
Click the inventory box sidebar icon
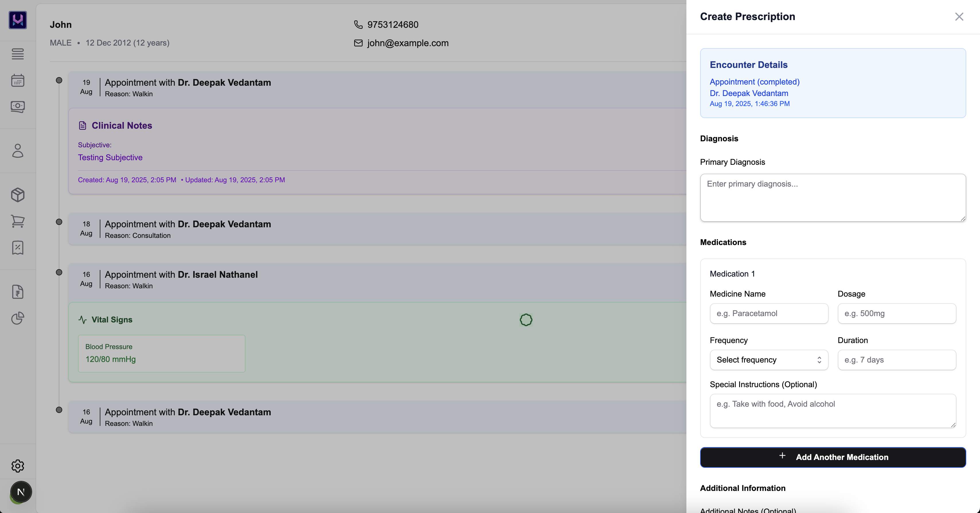[x=17, y=195]
